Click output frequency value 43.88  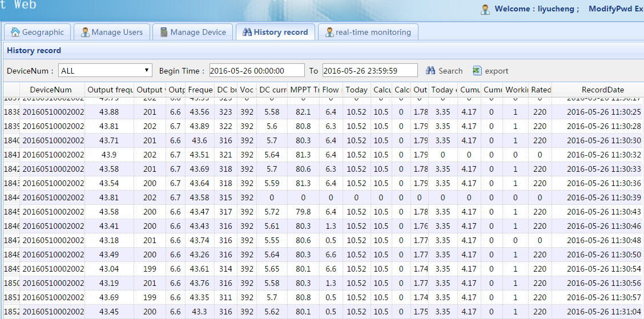coord(109,112)
